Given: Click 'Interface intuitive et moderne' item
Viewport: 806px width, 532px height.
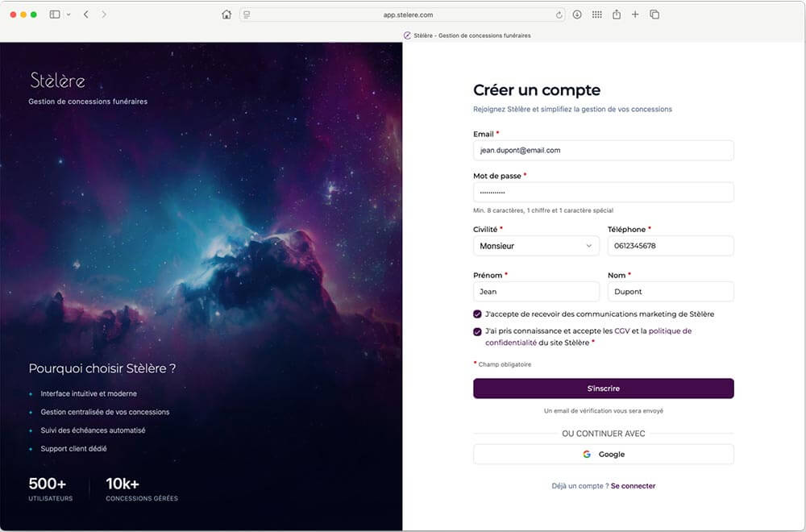Looking at the screenshot, I should pos(89,393).
